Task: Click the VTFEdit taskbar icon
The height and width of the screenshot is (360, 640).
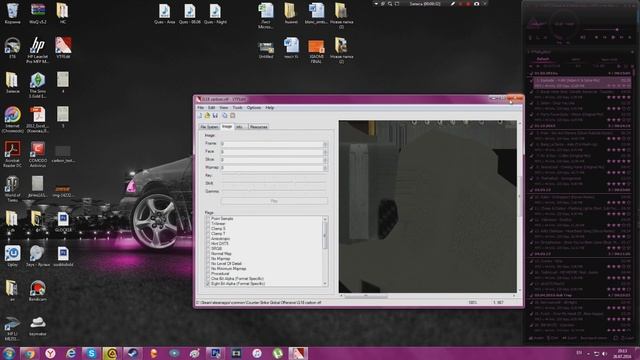Action: point(298,353)
